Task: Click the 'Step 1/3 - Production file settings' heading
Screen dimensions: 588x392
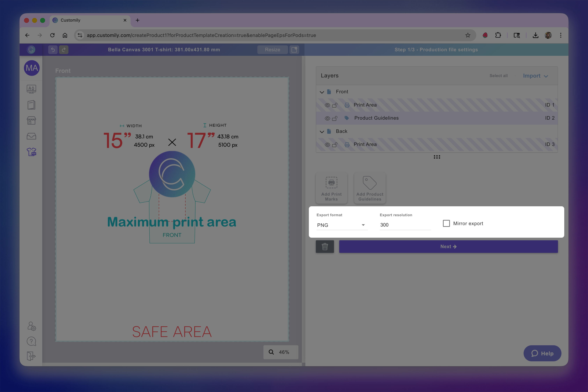Action: [436, 50]
